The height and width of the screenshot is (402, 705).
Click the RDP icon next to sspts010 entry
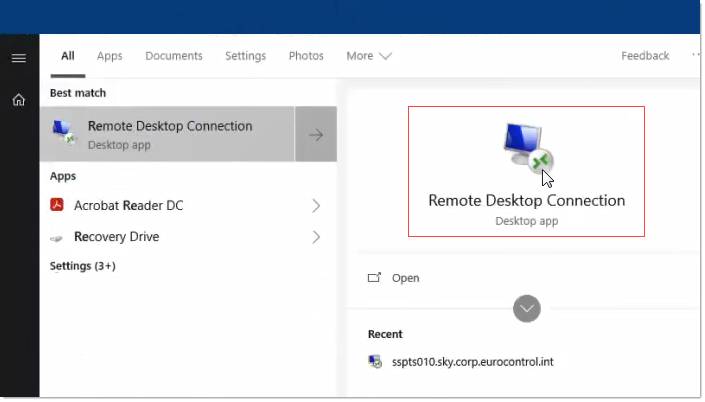click(x=375, y=361)
